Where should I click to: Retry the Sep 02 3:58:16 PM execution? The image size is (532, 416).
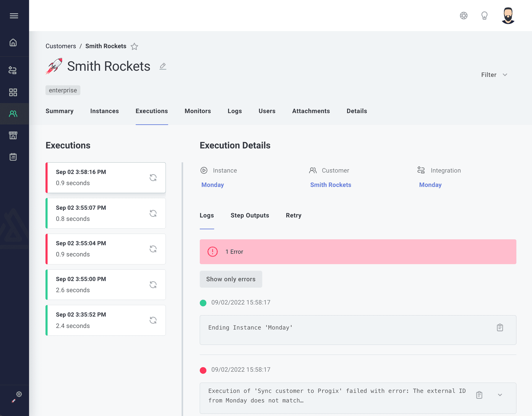[153, 178]
